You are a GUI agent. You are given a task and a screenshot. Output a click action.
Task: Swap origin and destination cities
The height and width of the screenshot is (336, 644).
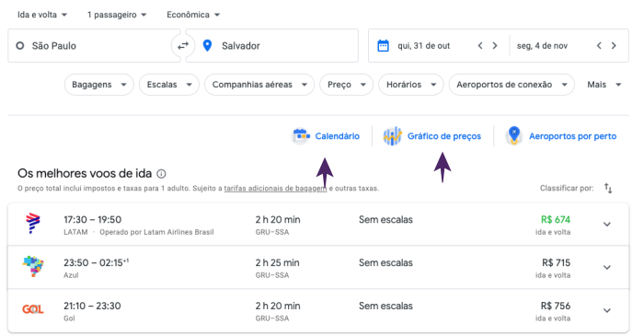click(183, 46)
